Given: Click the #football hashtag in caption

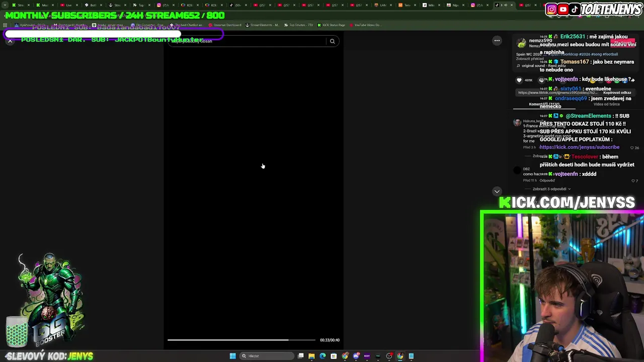Looking at the screenshot, I should (x=610, y=54).
